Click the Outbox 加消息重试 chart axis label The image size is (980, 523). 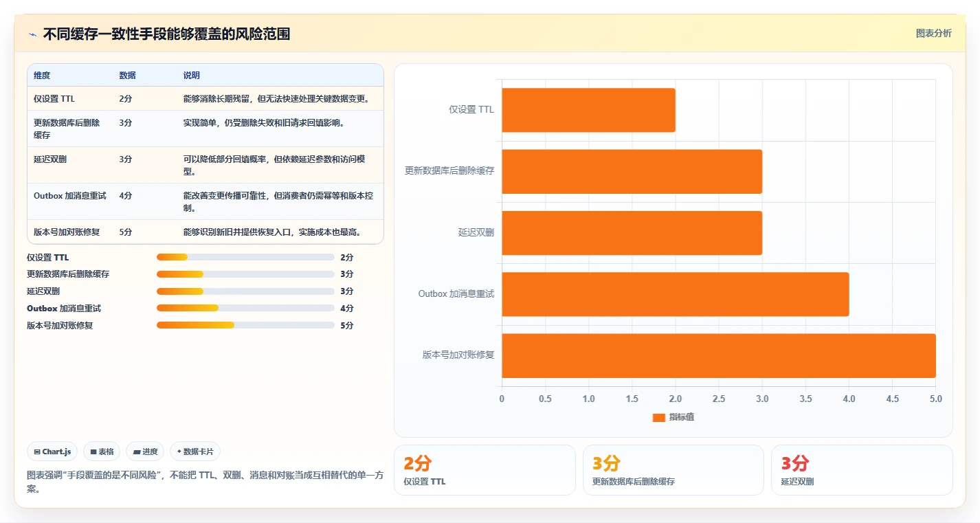pyautogui.click(x=456, y=293)
